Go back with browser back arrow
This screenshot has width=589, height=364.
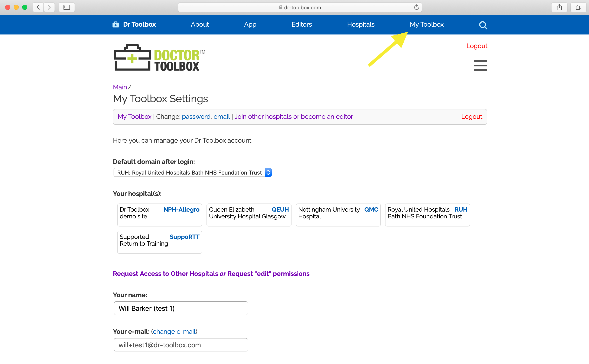click(38, 7)
